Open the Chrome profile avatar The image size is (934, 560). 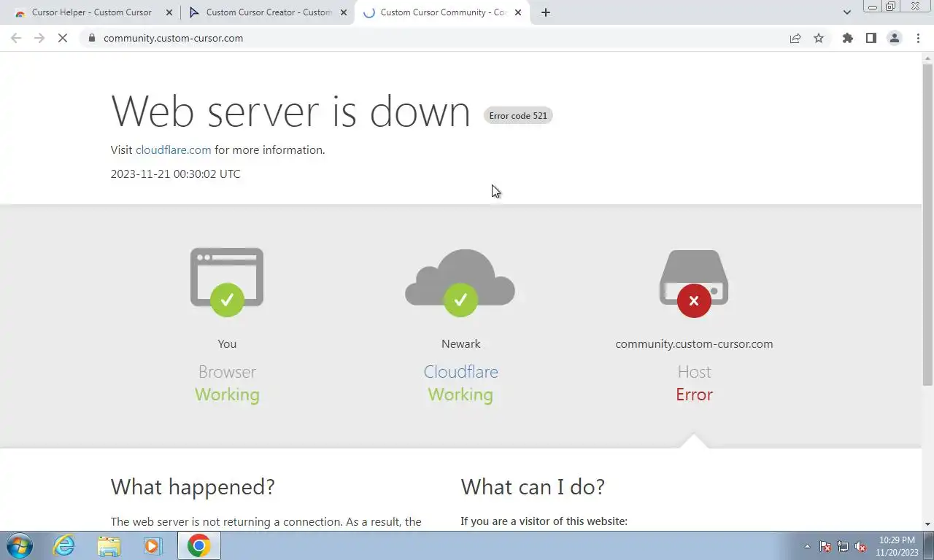point(894,38)
